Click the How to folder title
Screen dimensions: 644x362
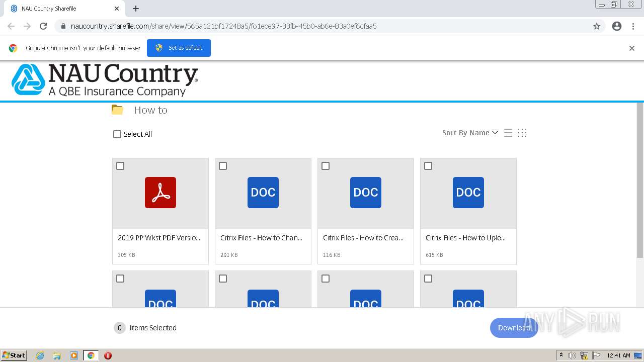coord(150,110)
